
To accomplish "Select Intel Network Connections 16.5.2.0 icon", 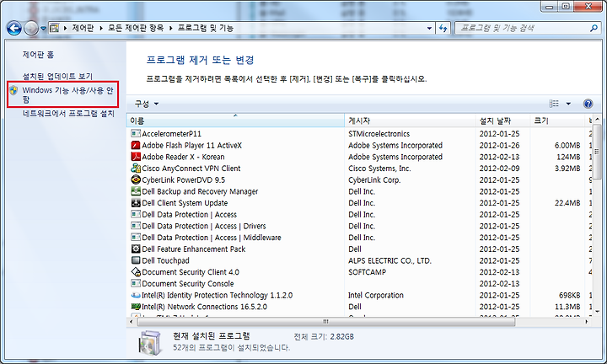I will 136,307.
